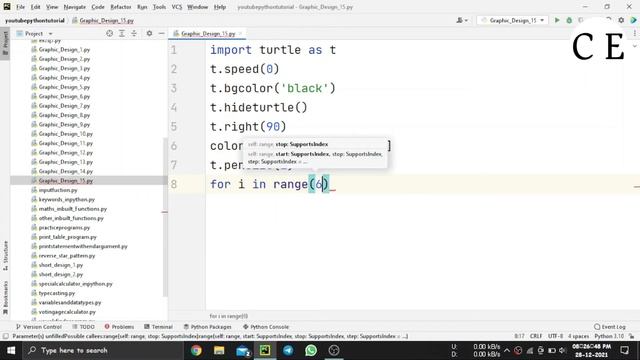Viewport: 640px width, 360px height.
Task: Click the for i in range breadcrumb below editor
Action: click(x=229, y=316)
